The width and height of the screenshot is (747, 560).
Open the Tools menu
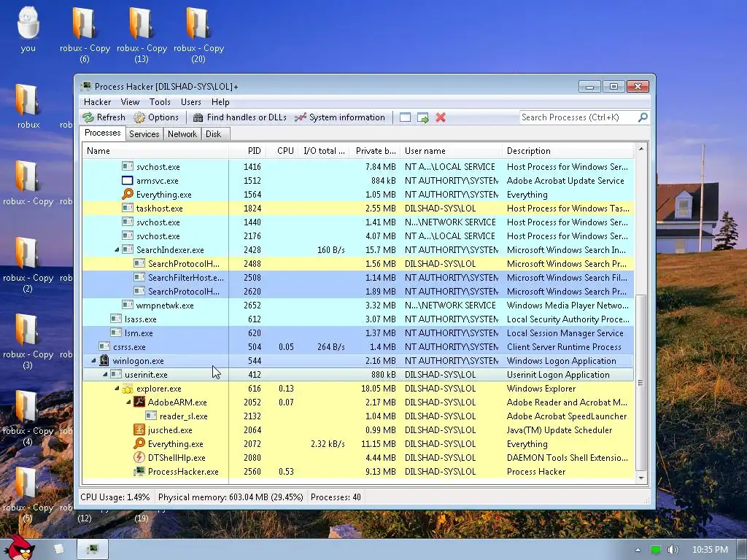tap(160, 102)
